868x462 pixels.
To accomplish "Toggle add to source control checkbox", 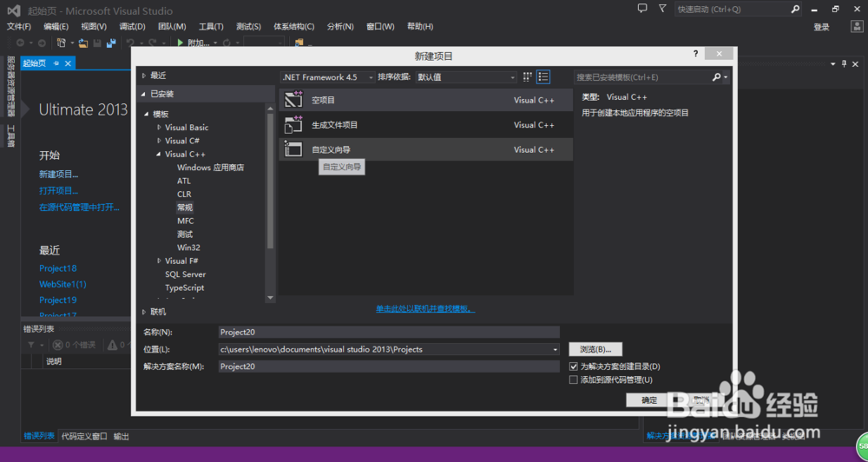I will point(574,380).
